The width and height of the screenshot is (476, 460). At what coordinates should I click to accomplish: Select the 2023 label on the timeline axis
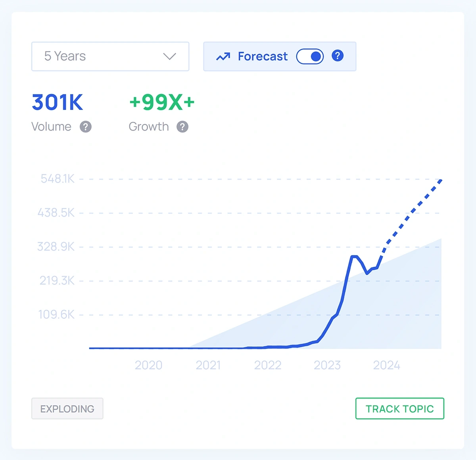click(327, 365)
